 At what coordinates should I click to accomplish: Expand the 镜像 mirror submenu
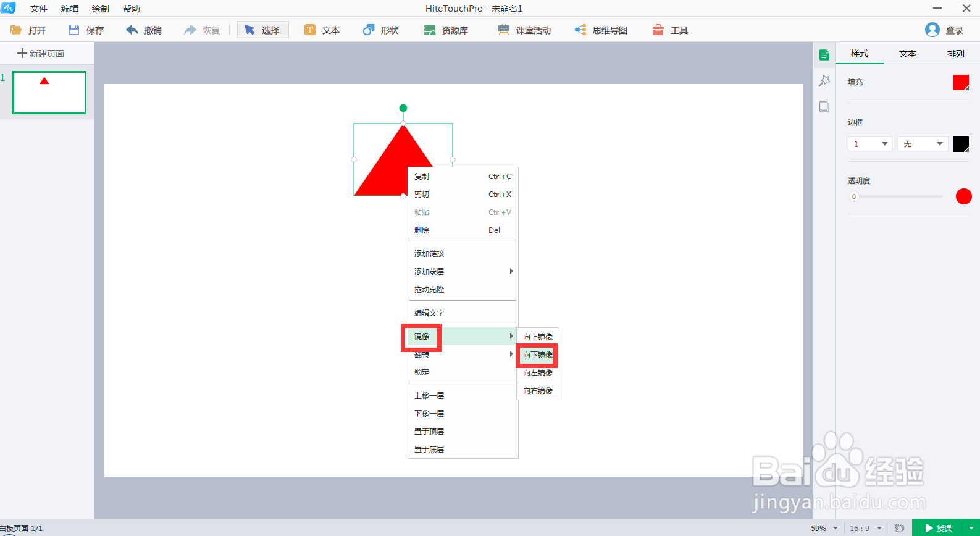(463, 337)
